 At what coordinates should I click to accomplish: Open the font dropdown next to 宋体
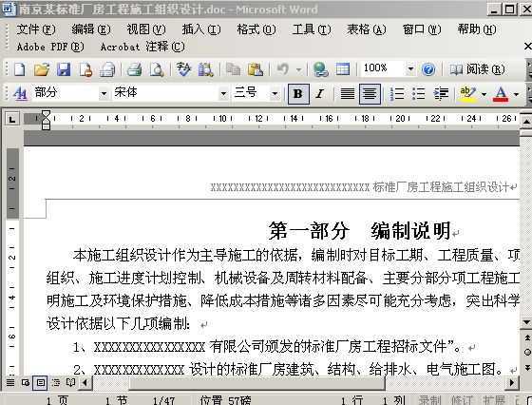(223, 93)
